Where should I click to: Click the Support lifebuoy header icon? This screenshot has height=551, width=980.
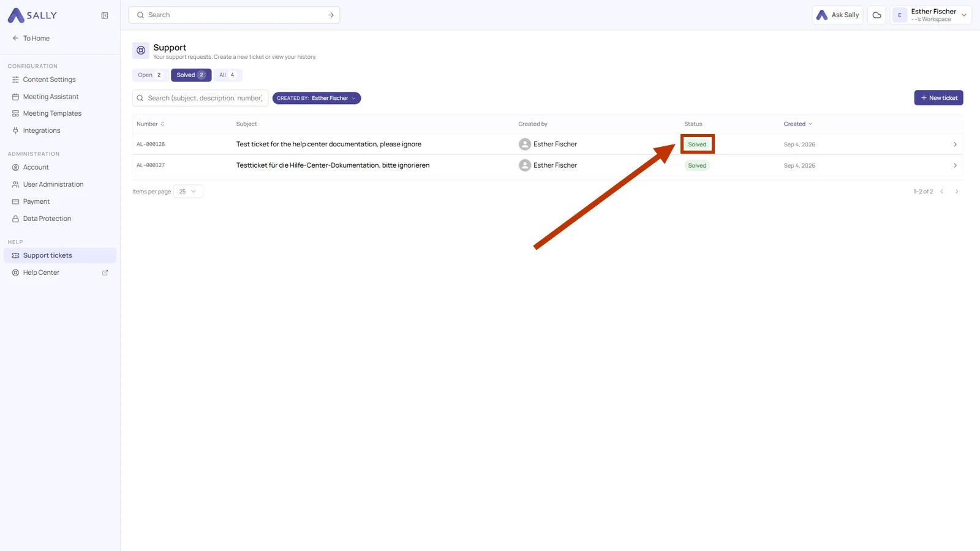[x=141, y=51]
